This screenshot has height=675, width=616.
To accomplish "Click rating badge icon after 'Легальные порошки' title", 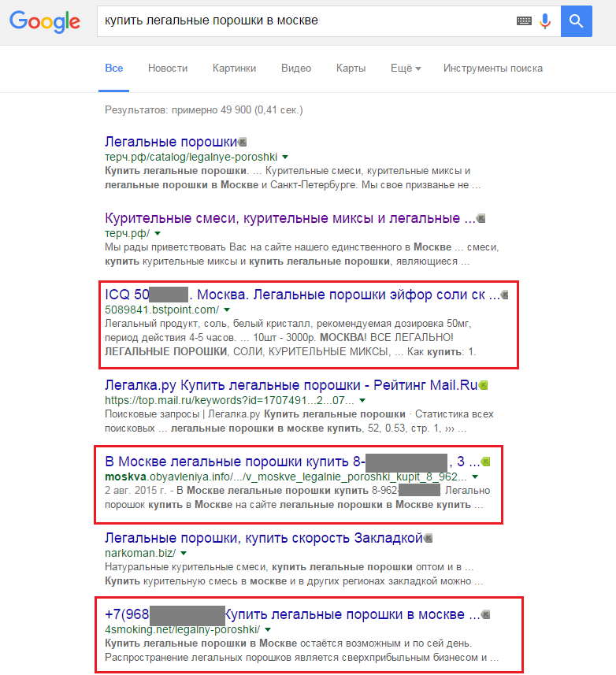I will pos(243,142).
